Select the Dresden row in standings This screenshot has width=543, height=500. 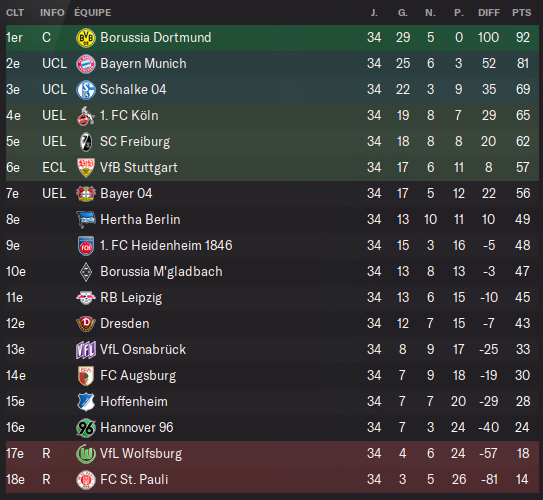tap(272, 323)
